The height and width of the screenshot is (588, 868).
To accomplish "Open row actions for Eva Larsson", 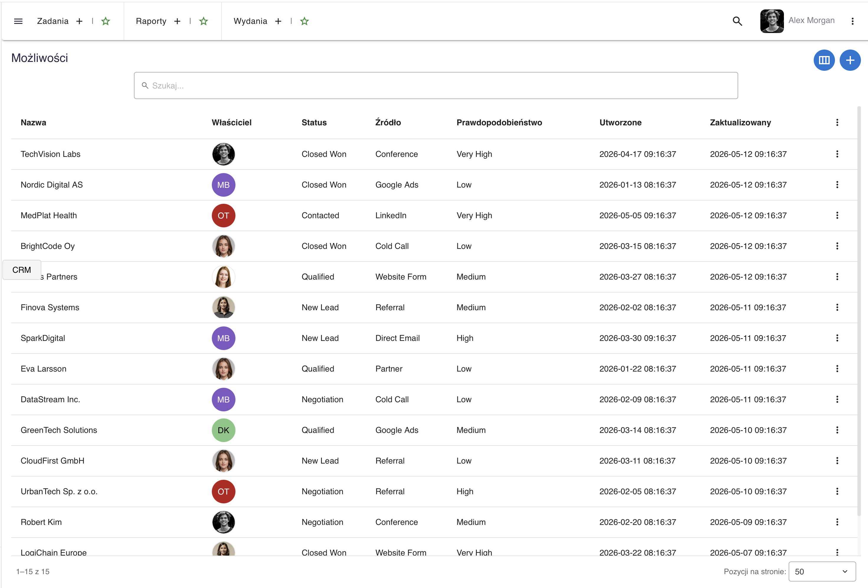I will click(x=837, y=369).
